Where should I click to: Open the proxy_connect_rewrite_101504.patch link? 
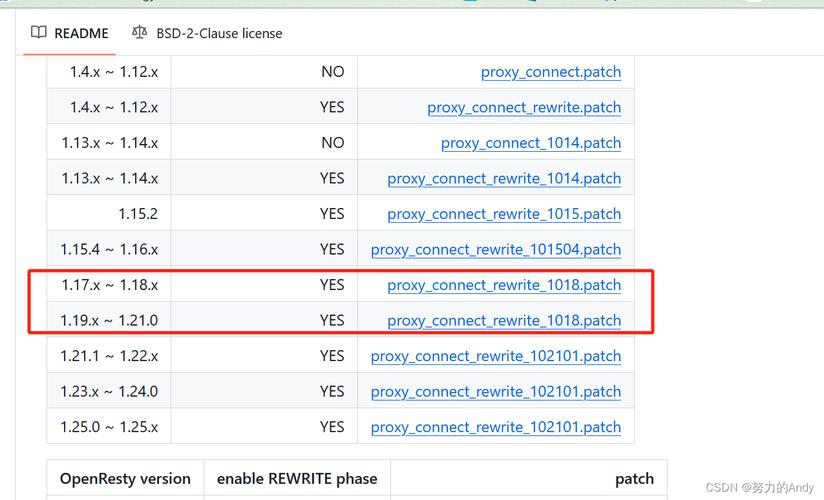click(496, 249)
